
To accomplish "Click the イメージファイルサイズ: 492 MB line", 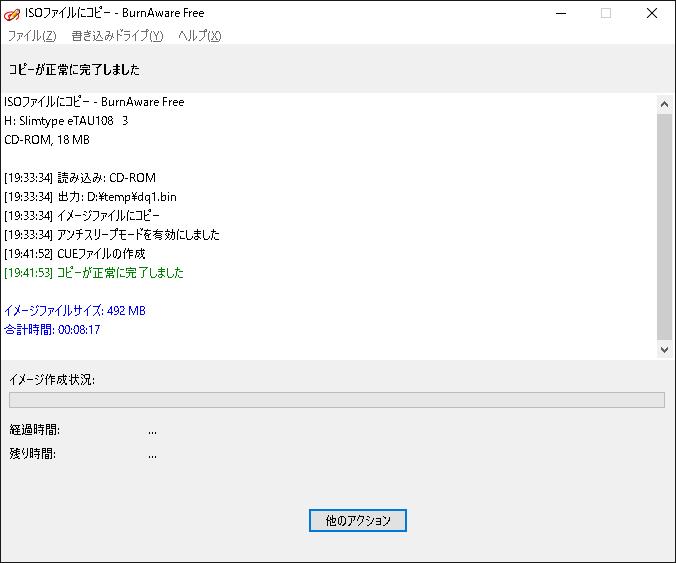I will tap(75, 311).
